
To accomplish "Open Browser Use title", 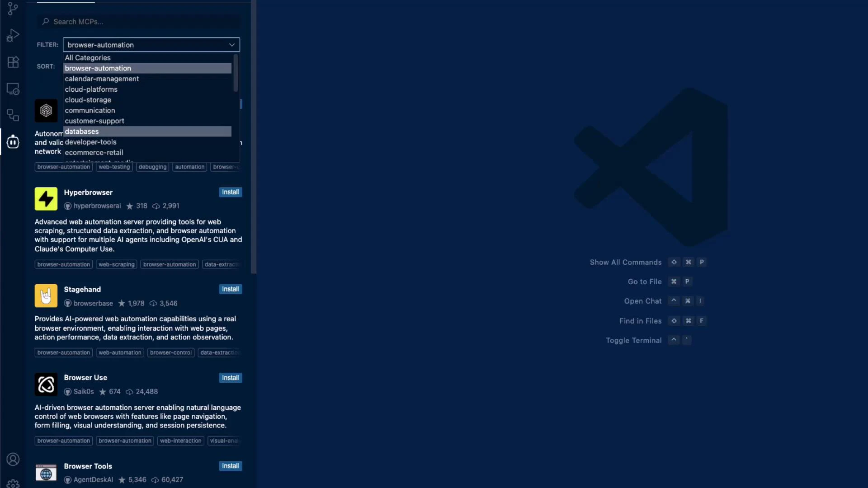I will 85,378.
